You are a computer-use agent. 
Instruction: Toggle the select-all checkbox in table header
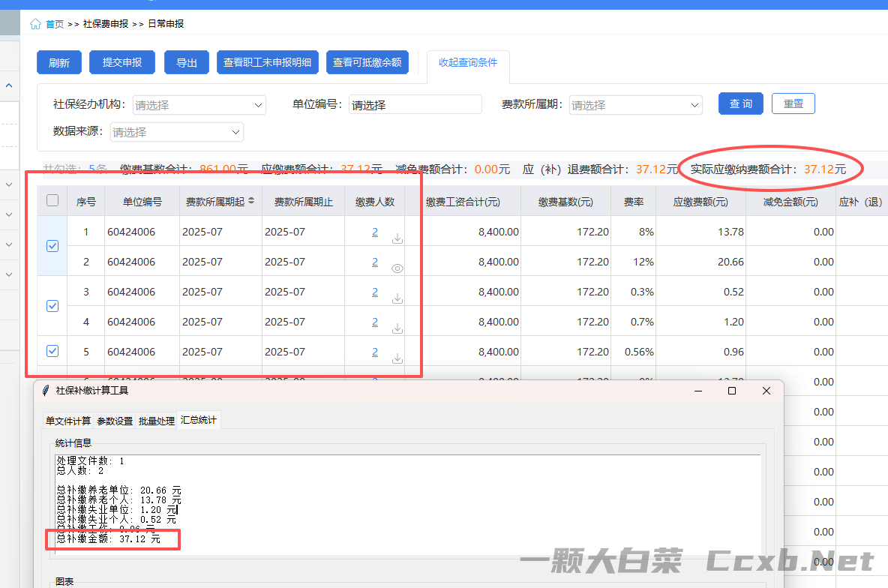click(52, 200)
